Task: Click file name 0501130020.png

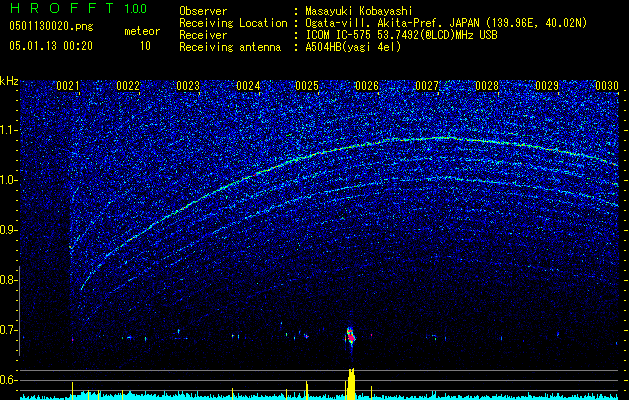Action: tap(51, 26)
